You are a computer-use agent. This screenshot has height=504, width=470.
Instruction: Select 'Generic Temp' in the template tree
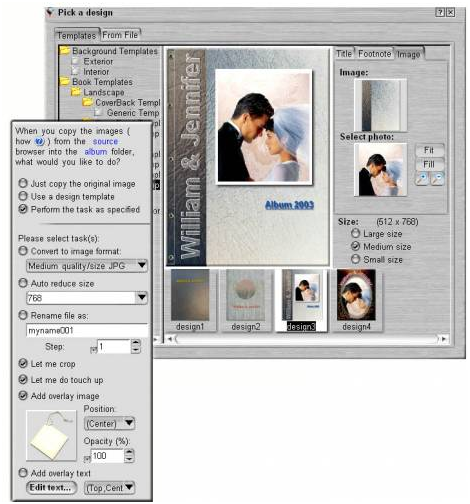coord(133,113)
